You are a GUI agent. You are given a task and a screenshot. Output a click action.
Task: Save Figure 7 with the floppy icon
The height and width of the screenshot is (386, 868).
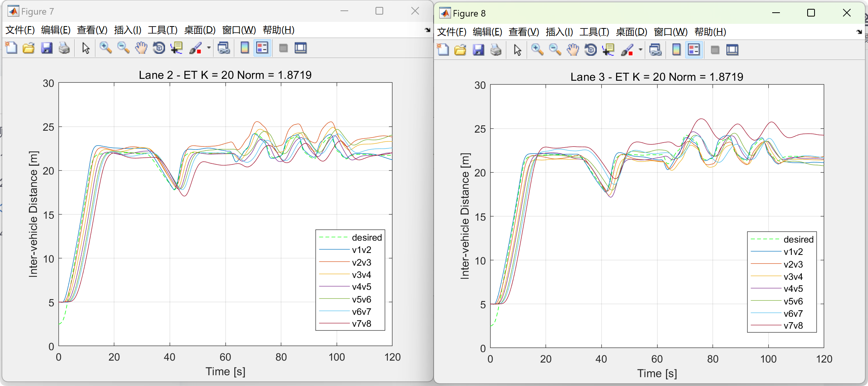click(x=47, y=48)
